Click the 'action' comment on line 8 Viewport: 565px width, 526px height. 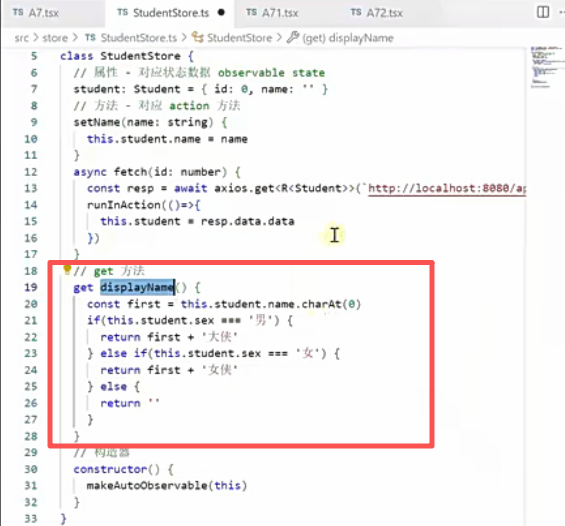[189, 106]
